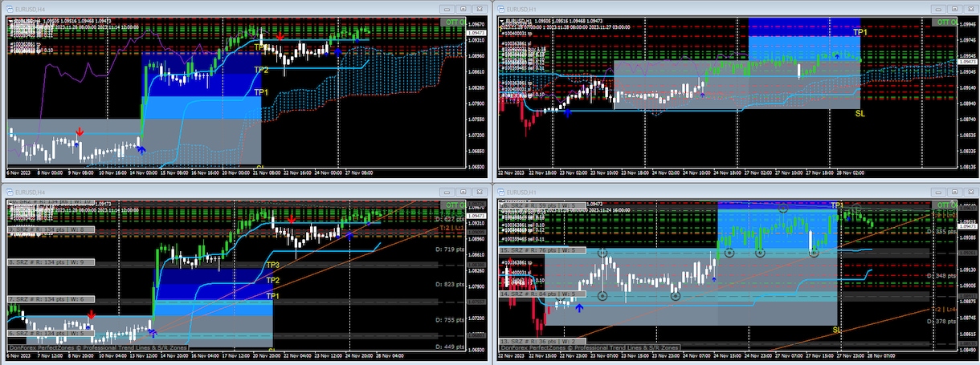Click the 'D: 449 pts' distance label
The image size is (980, 365).
448,347
